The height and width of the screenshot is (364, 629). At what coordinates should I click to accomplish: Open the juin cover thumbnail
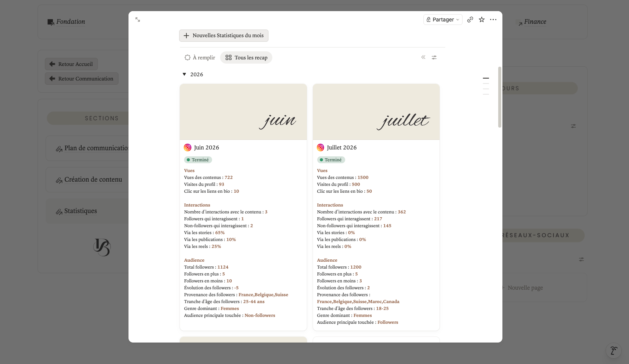(243, 112)
